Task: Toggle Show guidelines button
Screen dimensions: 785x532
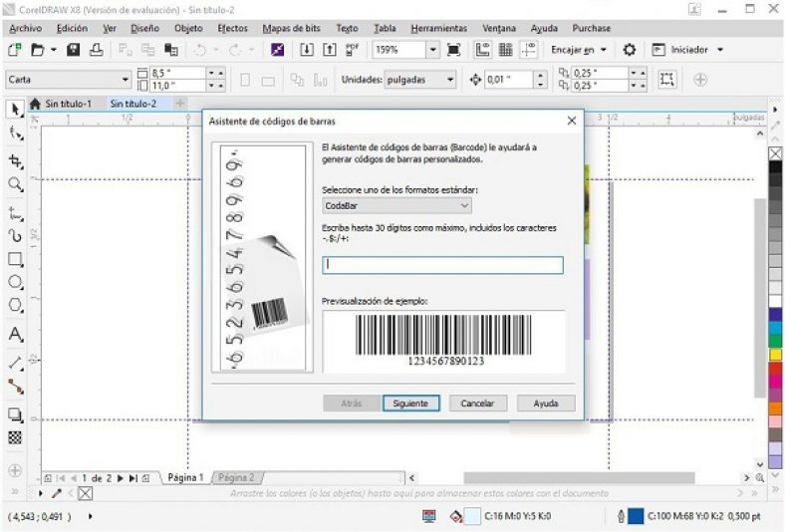Action: point(529,50)
